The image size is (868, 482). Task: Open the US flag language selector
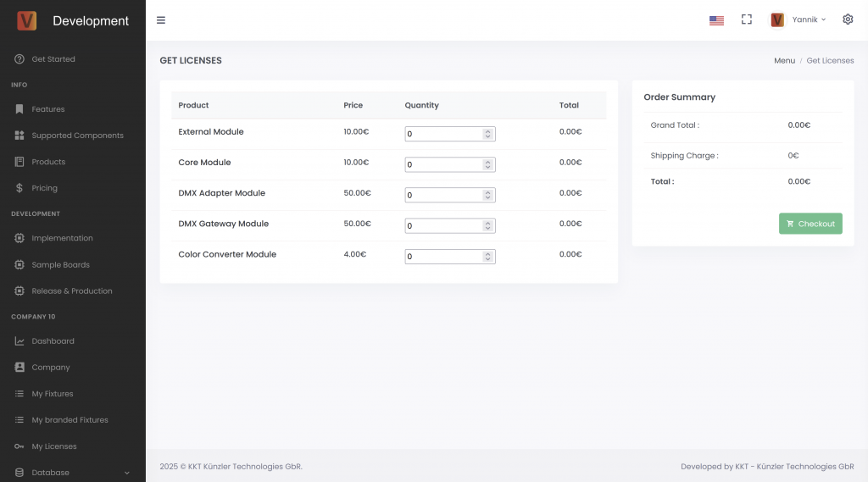[x=716, y=20]
